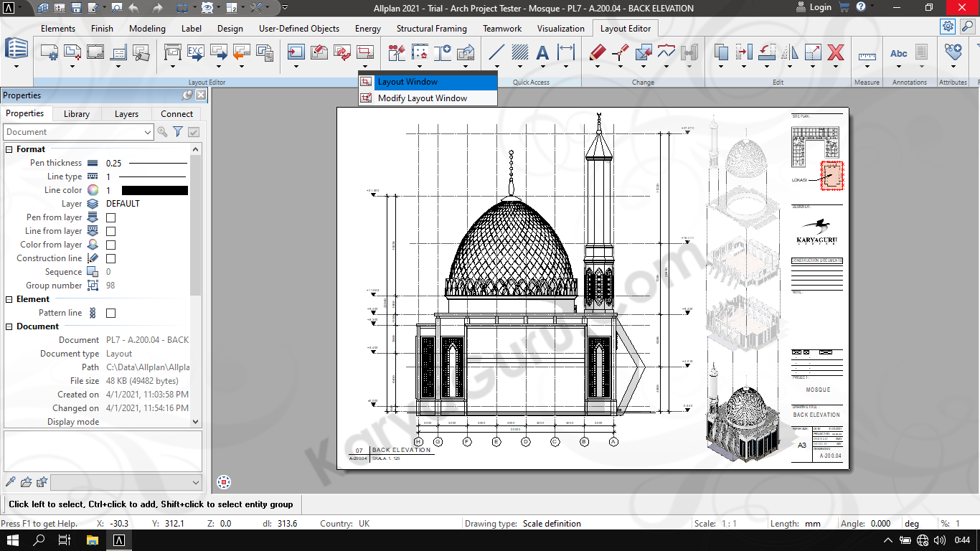
Task: Click the Print Layouts plotter icon
Action: [x=173, y=52]
